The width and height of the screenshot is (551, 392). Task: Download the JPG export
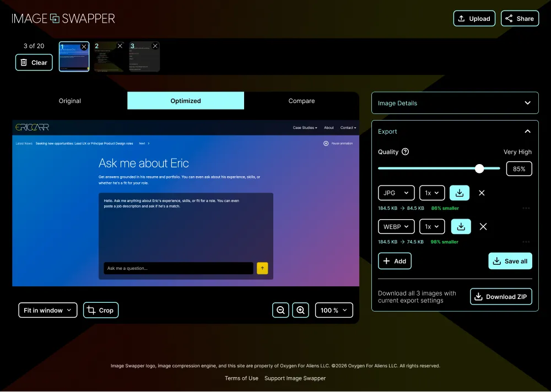(460, 193)
